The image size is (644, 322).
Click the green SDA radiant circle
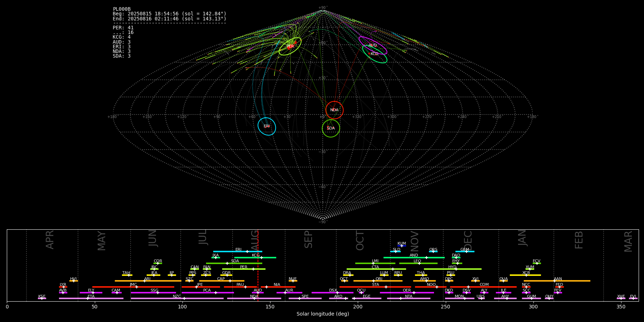[x=331, y=128]
